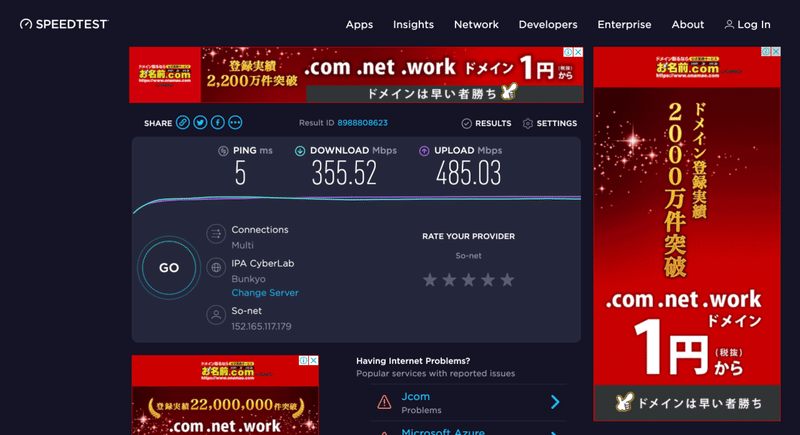Click the Log In link
This screenshot has height=435, width=800.
[x=747, y=24]
